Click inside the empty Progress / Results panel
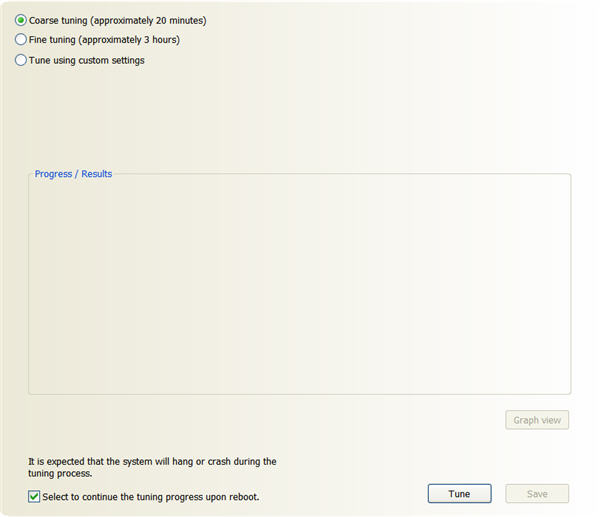 [300, 286]
